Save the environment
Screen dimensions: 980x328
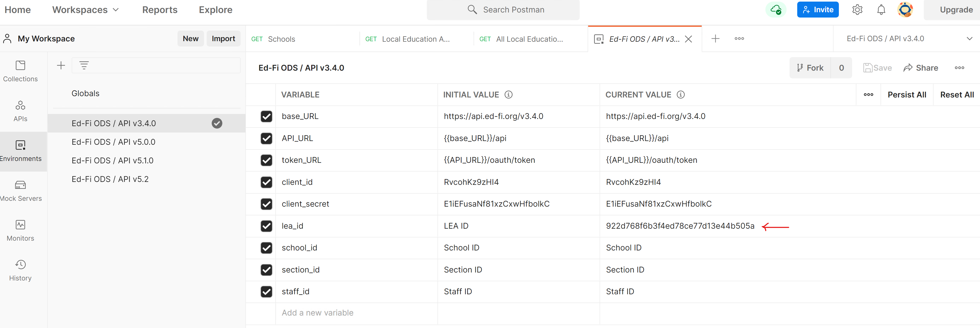click(x=877, y=68)
